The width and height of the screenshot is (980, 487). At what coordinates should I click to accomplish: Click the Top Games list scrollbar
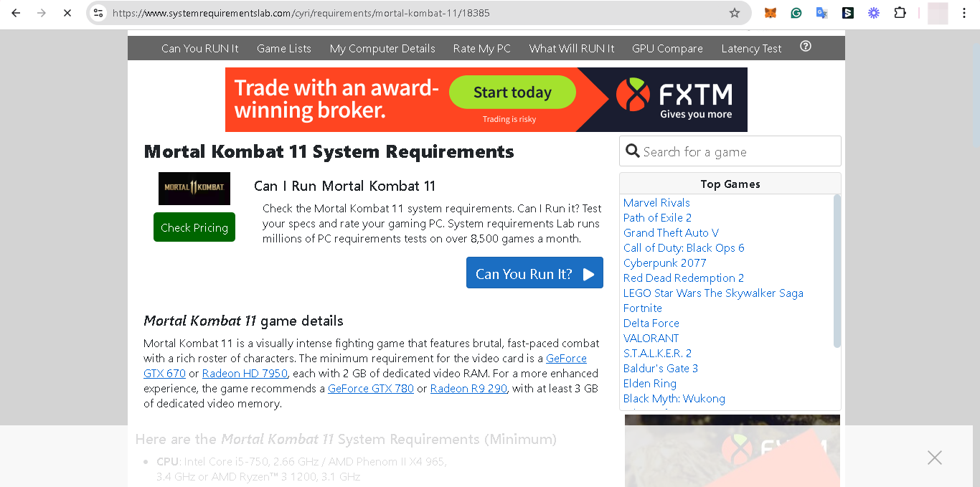[837, 273]
